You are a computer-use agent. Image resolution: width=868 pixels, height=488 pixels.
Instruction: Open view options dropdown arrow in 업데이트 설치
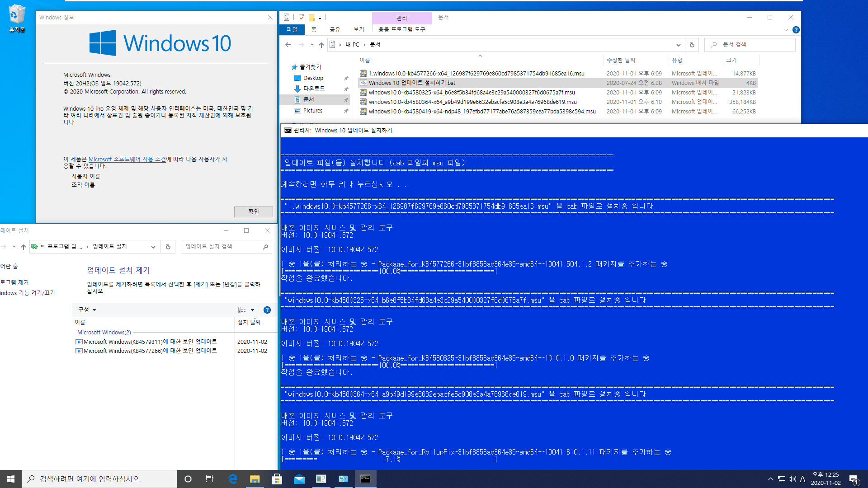[252, 310]
